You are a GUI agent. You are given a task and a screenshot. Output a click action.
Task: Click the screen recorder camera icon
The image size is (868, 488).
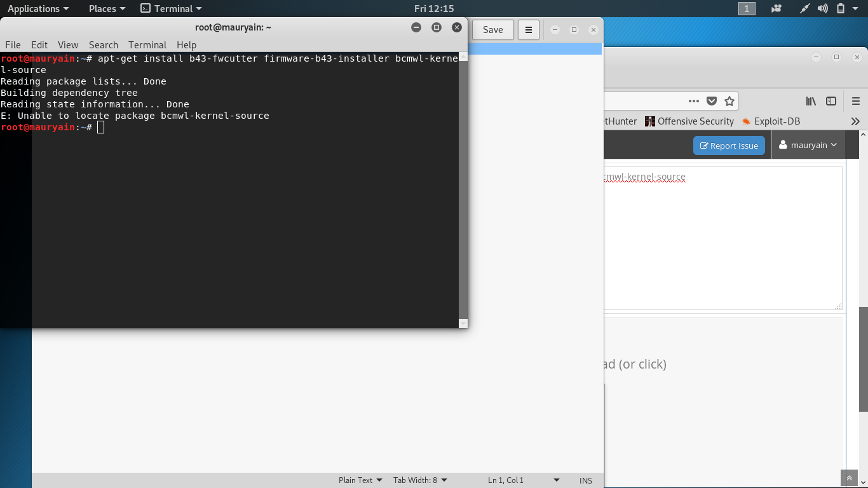click(776, 8)
